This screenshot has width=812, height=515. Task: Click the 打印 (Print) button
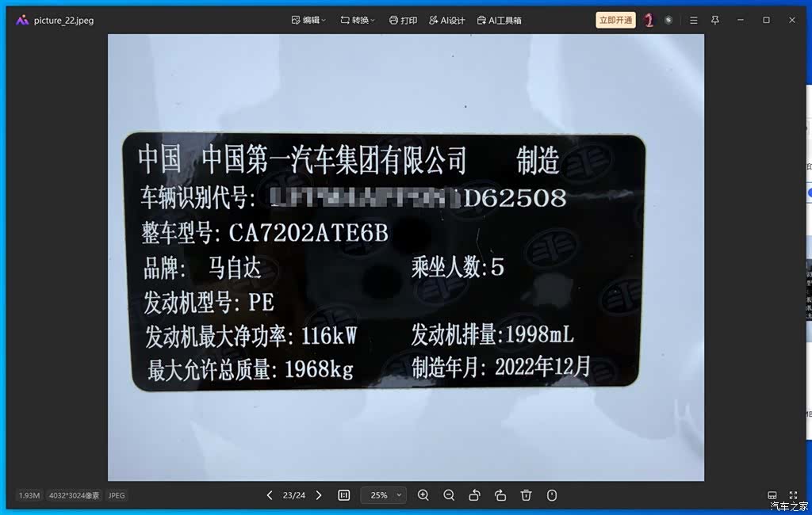point(403,20)
